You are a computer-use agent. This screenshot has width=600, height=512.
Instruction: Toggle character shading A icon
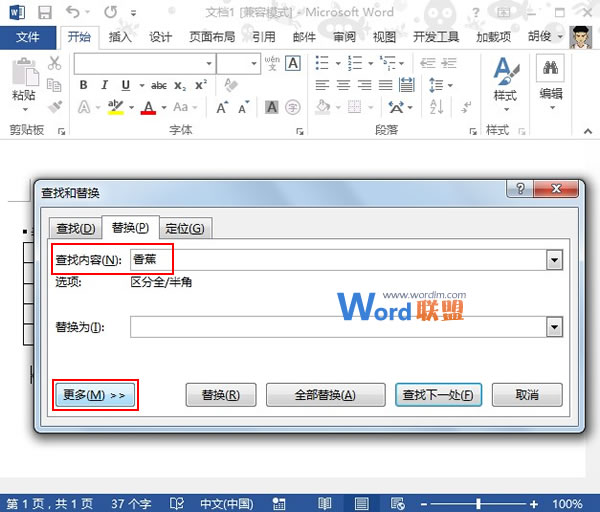[x=272, y=107]
